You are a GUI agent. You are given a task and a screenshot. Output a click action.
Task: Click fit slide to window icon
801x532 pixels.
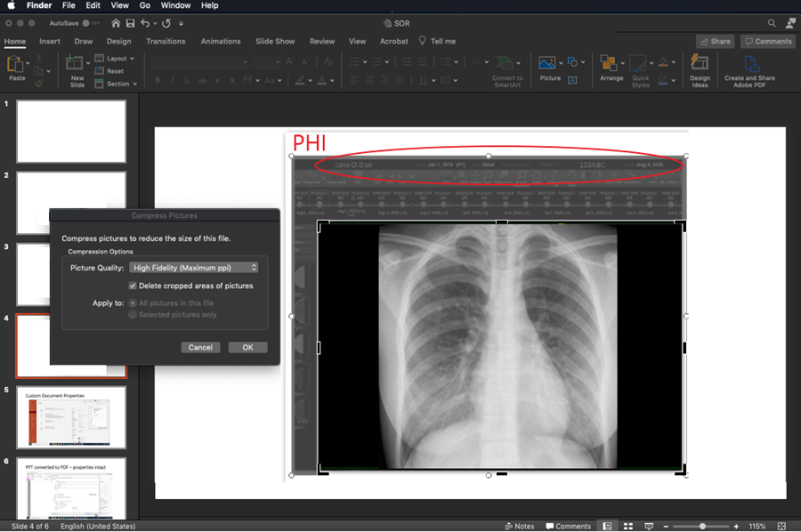[781, 526]
